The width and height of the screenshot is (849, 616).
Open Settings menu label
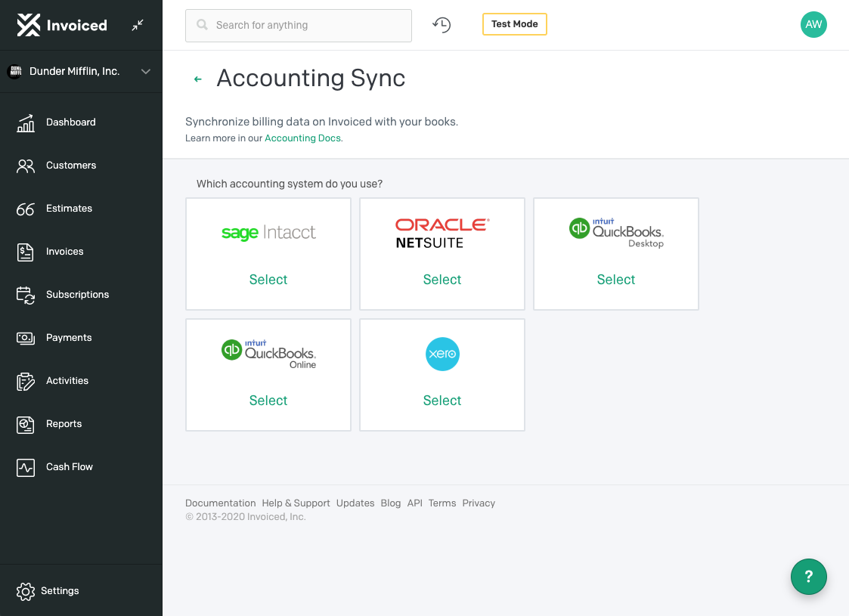60,590
